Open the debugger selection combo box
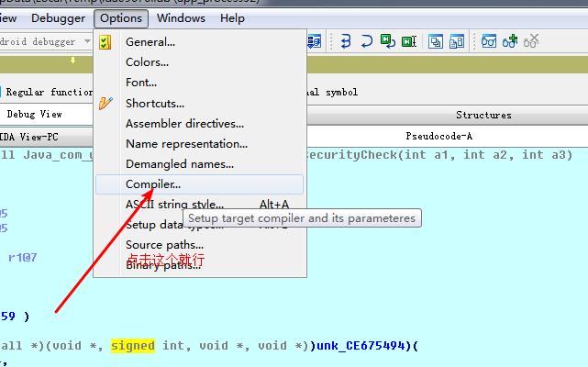This screenshot has width=588, height=367. click(x=45, y=41)
